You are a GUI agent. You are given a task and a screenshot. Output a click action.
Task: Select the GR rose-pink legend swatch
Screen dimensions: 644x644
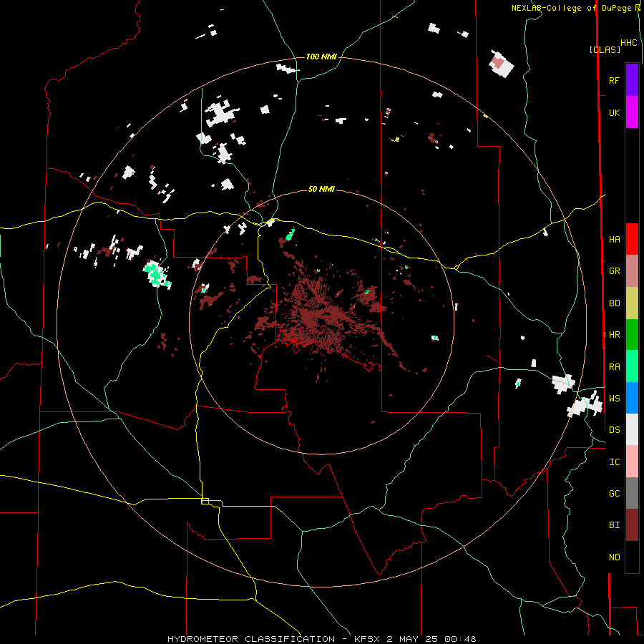click(x=632, y=271)
